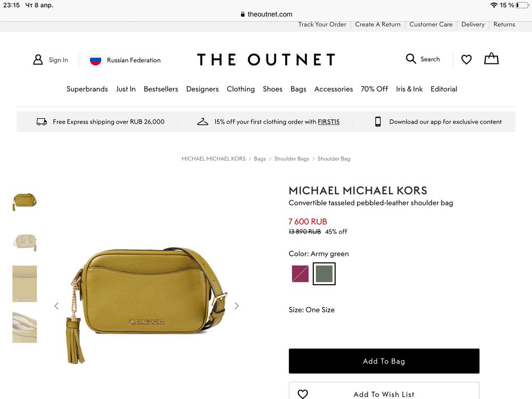Click the Sign In person icon
The height and width of the screenshot is (399, 532).
(38, 60)
